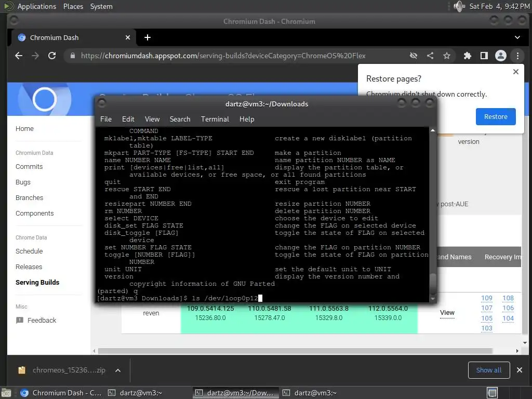Image resolution: width=532 pixels, height=399 pixels.
Task: Open the terminal File menu
Action: pyautogui.click(x=106, y=119)
